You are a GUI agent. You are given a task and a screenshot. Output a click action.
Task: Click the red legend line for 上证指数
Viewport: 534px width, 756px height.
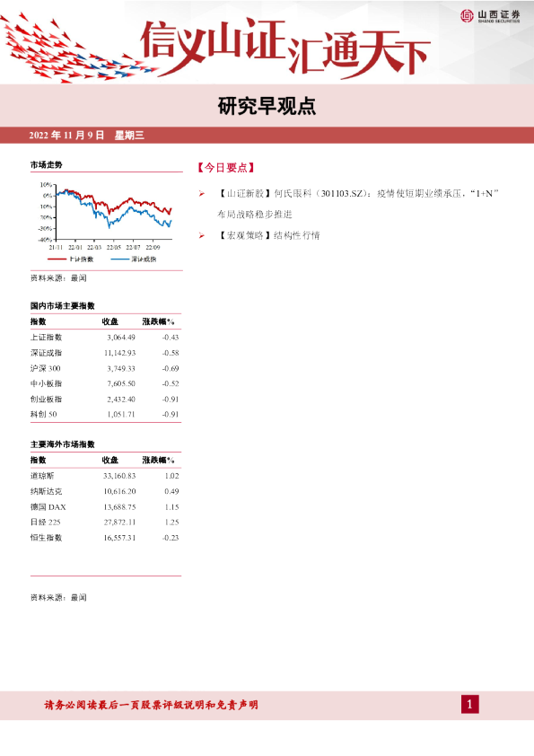(57, 259)
